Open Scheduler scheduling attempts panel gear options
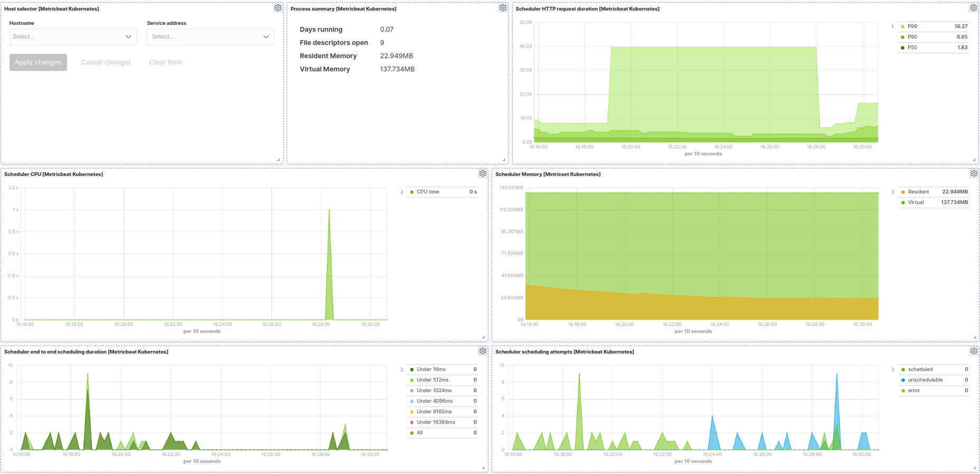Screen dimensions: 980x474 pos(974,351)
